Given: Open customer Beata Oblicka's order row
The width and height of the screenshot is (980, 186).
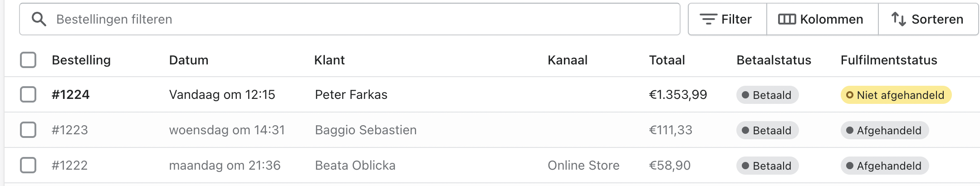Looking at the screenshot, I should click(355, 165).
